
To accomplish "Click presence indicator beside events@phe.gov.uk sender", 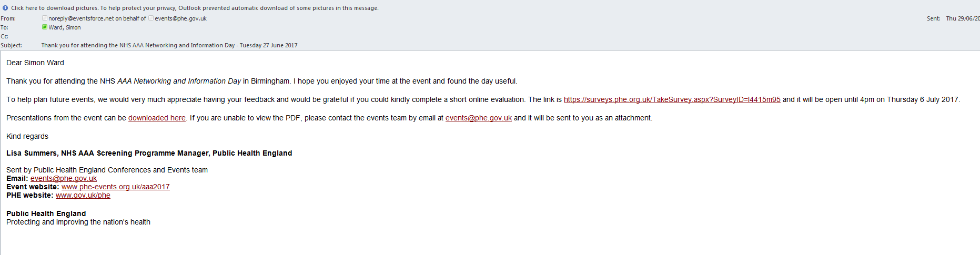I will coord(151,18).
